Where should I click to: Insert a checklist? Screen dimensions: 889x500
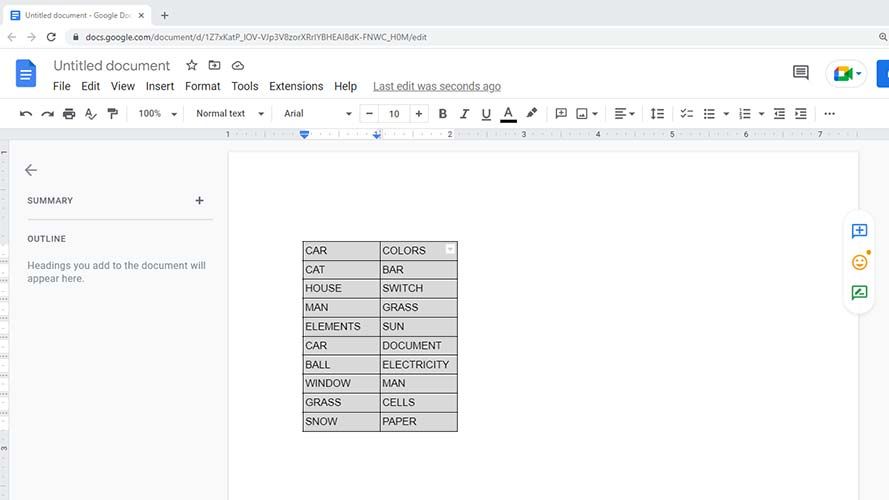click(687, 114)
